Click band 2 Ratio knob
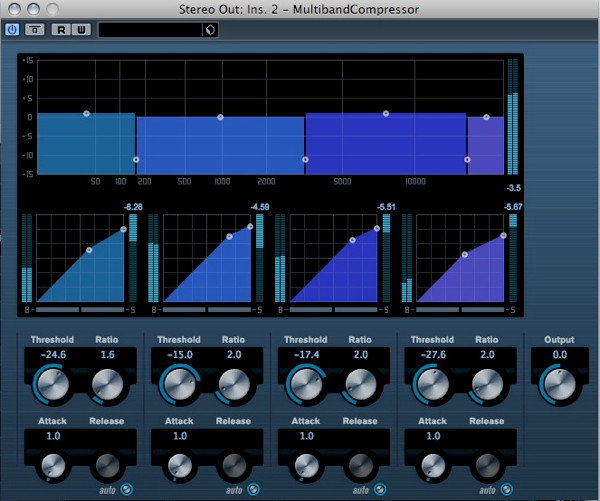The image size is (600, 501). (x=232, y=384)
